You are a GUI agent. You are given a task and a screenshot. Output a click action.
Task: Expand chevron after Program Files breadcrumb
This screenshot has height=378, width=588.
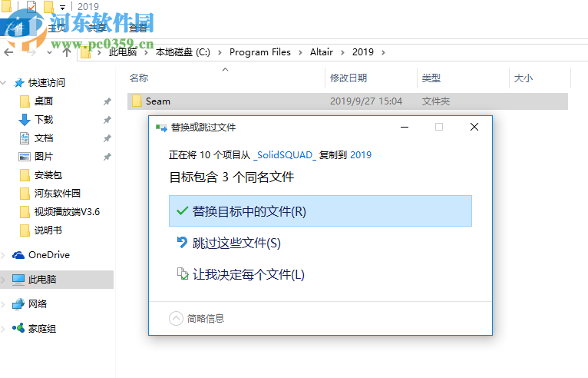pyautogui.click(x=300, y=52)
